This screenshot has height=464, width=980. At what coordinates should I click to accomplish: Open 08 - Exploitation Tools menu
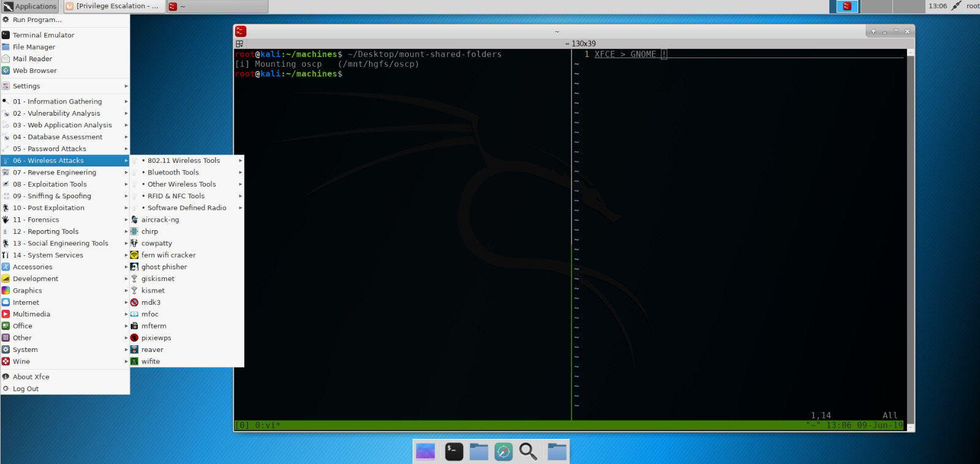(65, 184)
